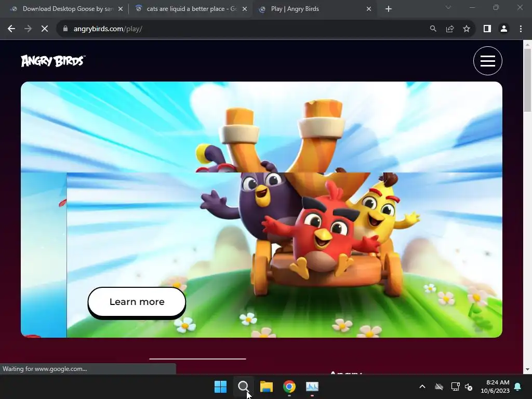Stop loading the page
Viewport: 532px width, 399px height.
click(x=45, y=29)
